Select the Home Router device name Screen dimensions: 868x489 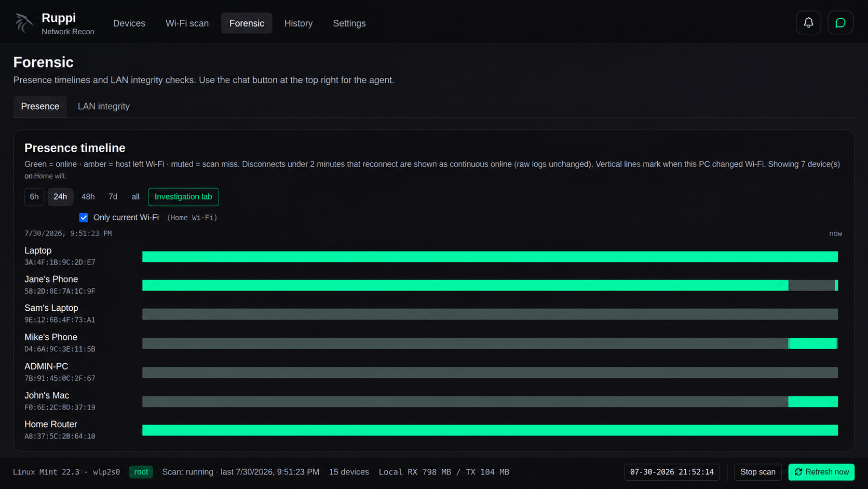[51, 425]
